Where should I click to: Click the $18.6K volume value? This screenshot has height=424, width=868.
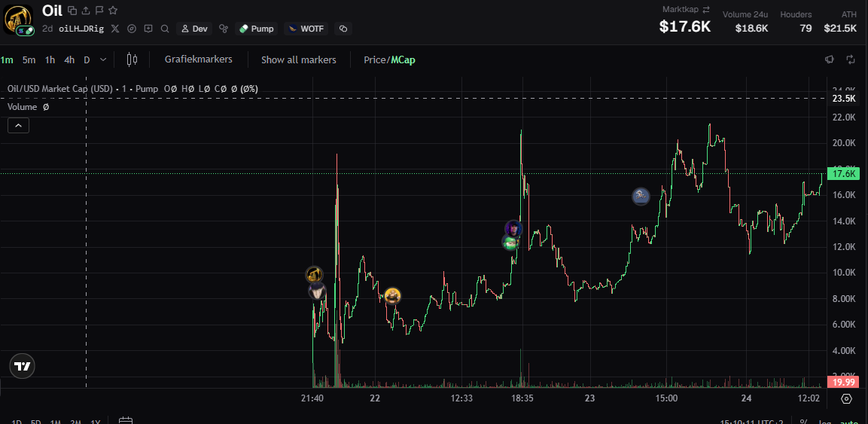pos(752,28)
